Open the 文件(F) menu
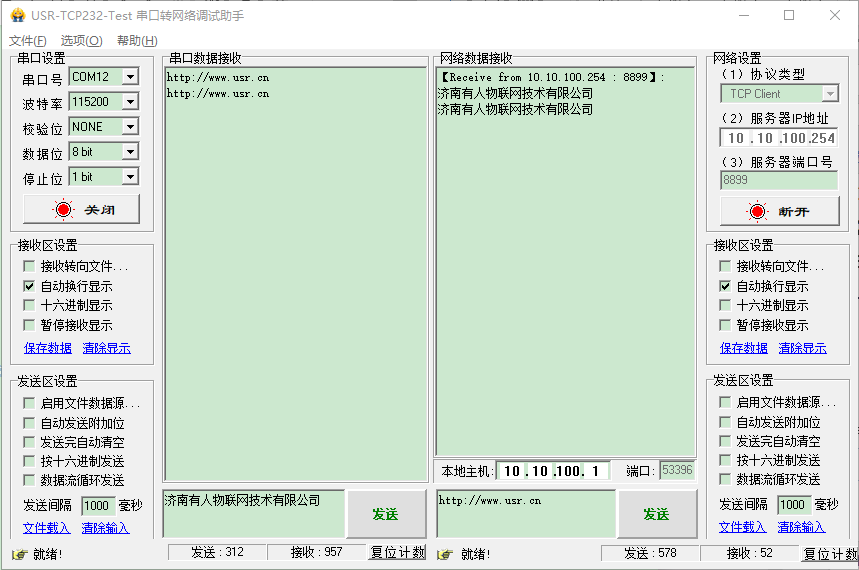 [x=27, y=41]
